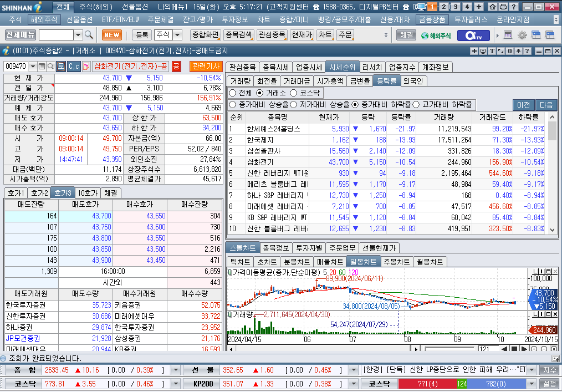Viewport: 562px width, 392px height.
Task: Expand the news headline ticker dropdown
Action: click(532, 370)
